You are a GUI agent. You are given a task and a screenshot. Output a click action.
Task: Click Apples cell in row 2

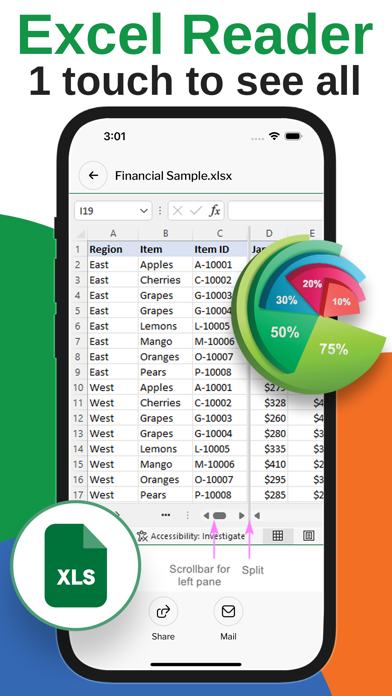tap(166, 265)
